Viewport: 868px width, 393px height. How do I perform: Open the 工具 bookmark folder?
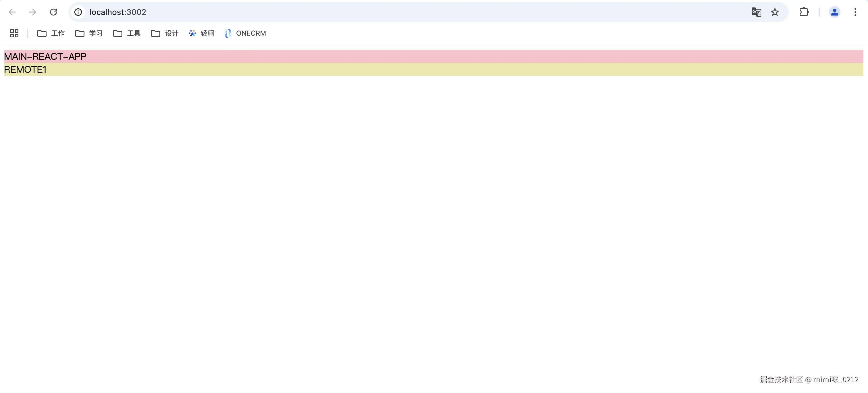coord(127,33)
